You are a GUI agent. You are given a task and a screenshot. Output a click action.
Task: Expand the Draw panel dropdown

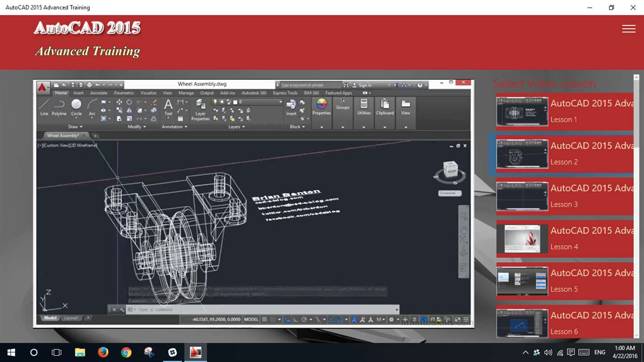[75, 126]
